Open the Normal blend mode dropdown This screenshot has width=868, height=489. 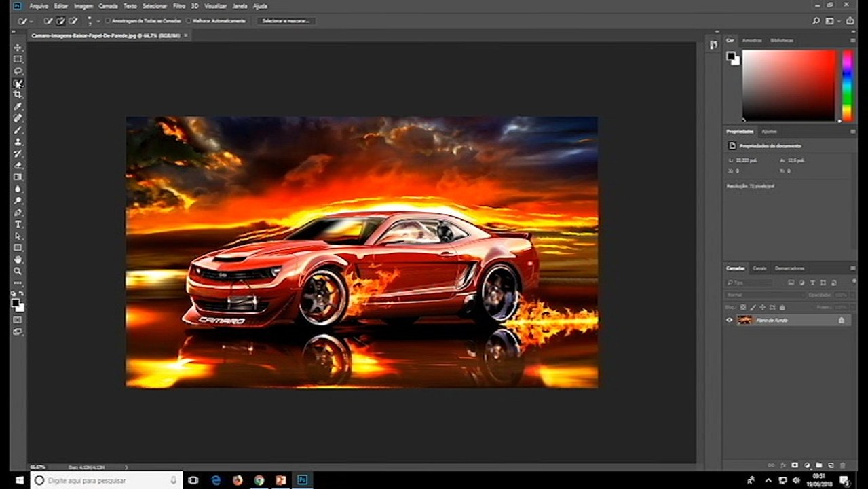coord(763,295)
